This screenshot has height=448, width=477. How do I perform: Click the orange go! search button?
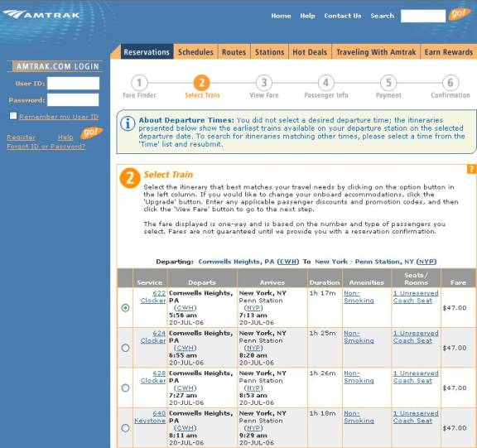click(459, 14)
